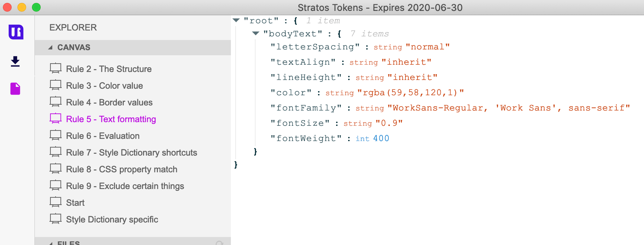Click the purple Stratos logo icon
The width and height of the screenshot is (644, 245).
(16, 32)
